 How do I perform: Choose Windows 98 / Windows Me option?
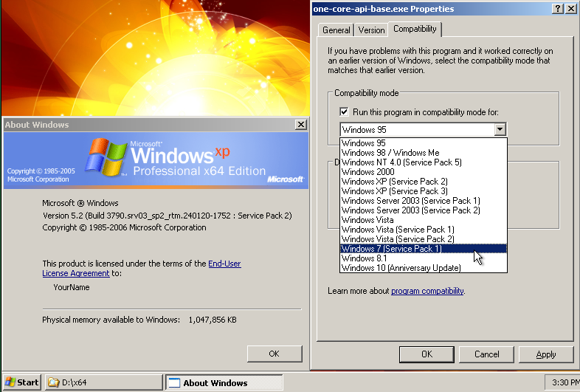click(423, 153)
